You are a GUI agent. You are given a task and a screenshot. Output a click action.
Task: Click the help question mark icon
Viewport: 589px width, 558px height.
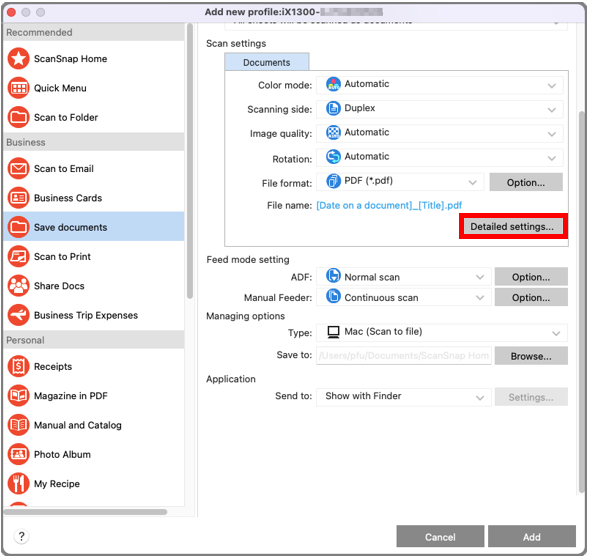(21, 536)
